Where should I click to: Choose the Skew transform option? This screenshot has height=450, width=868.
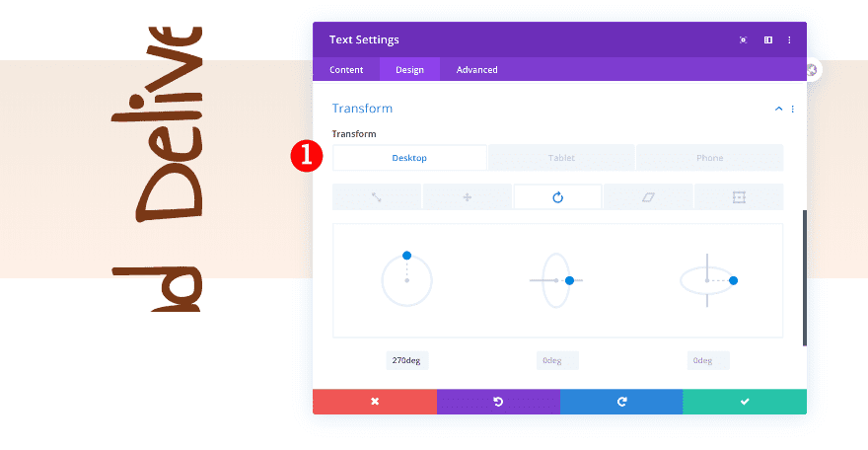(x=648, y=197)
